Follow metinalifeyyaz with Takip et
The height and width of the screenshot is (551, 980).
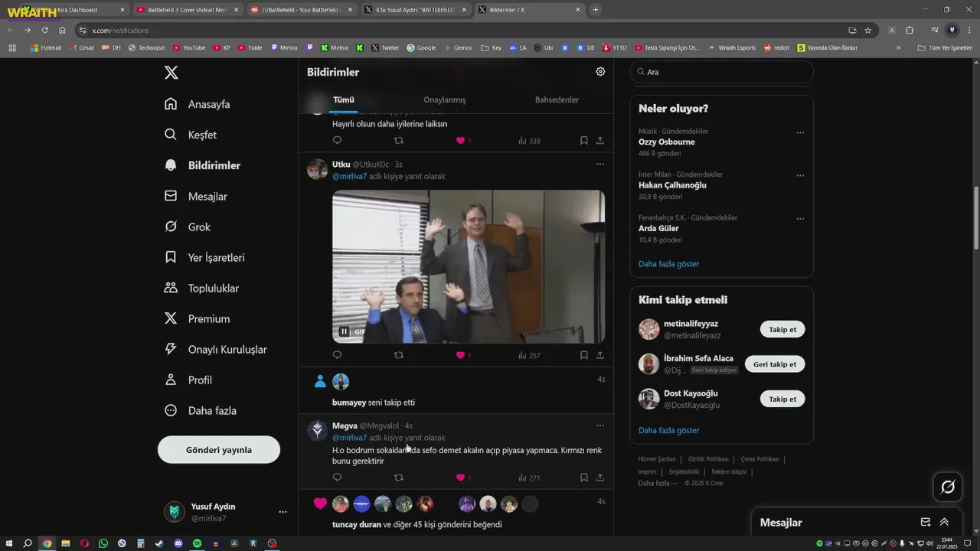(x=782, y=330)
